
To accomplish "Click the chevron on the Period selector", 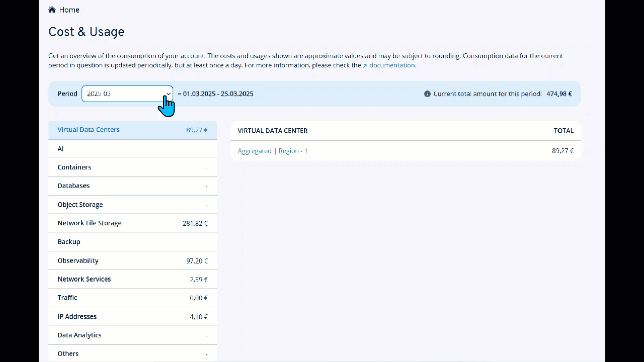I will pyautogui.click(x=169, y=94).
